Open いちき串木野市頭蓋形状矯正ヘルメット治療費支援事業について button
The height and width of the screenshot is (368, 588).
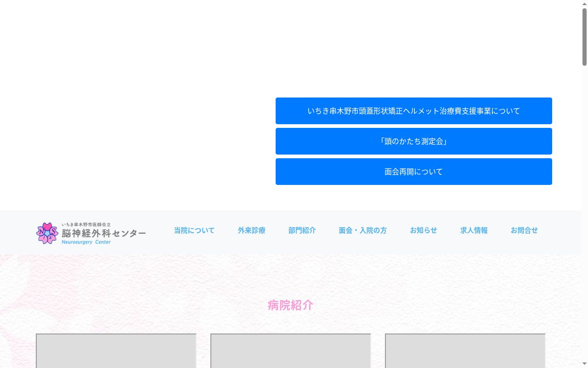[x=414, y=111]
